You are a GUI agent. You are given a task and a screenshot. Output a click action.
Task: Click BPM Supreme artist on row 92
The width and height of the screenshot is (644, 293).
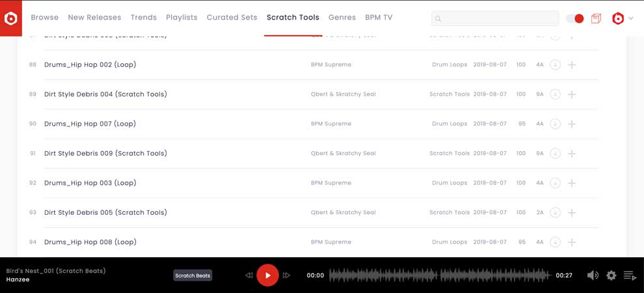coord(331,183)
